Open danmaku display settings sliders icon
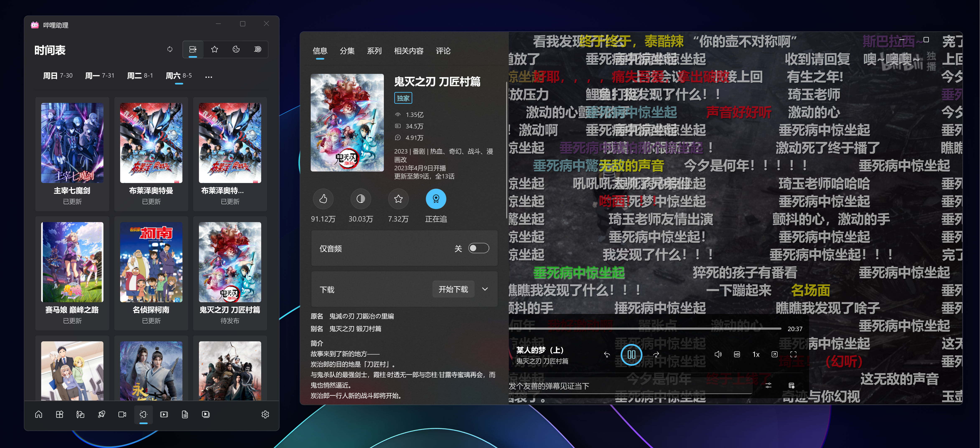Screen dimensions: 980x448 coord(768,386)
